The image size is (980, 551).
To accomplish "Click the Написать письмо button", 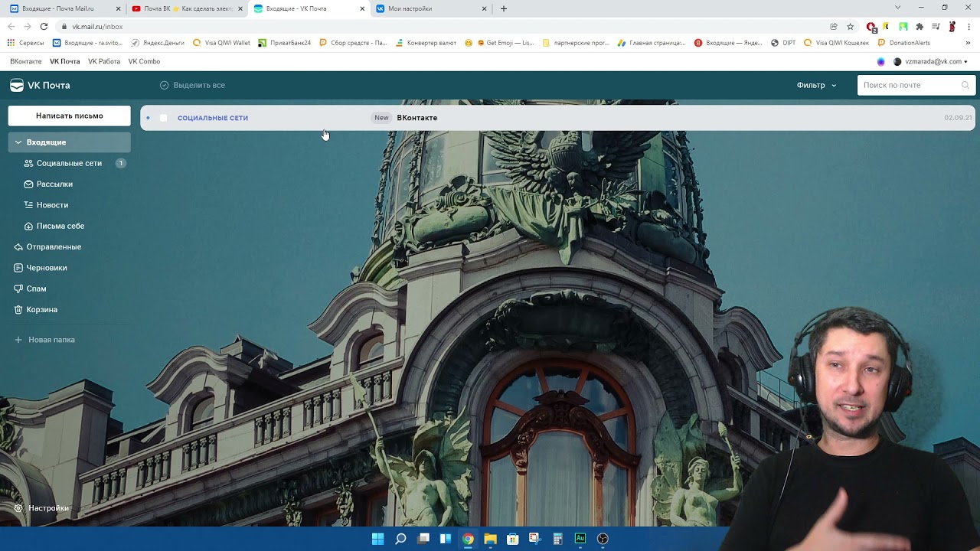I will point(70,116).
